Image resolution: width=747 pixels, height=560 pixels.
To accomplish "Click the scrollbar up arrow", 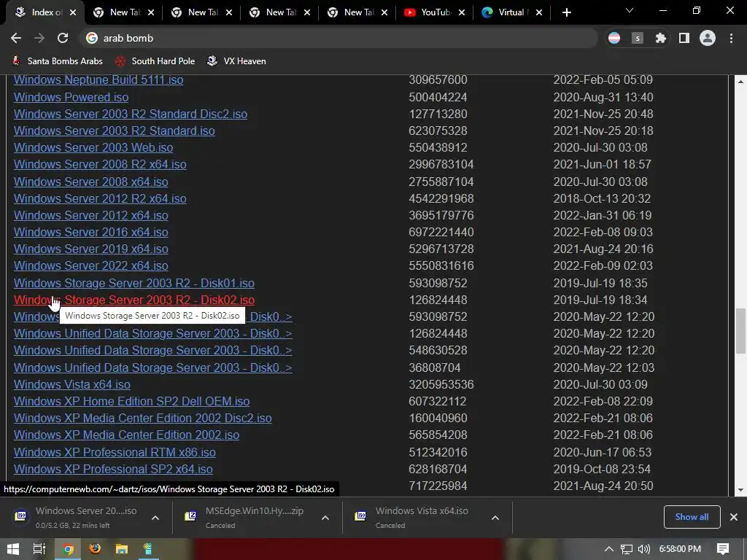I will (x=740, y=82).
